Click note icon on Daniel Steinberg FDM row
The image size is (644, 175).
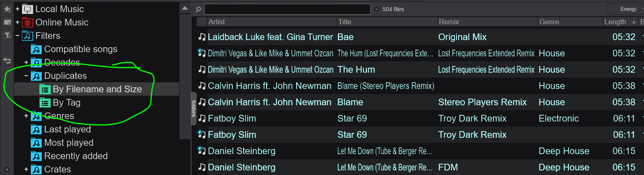click(202, 167)
